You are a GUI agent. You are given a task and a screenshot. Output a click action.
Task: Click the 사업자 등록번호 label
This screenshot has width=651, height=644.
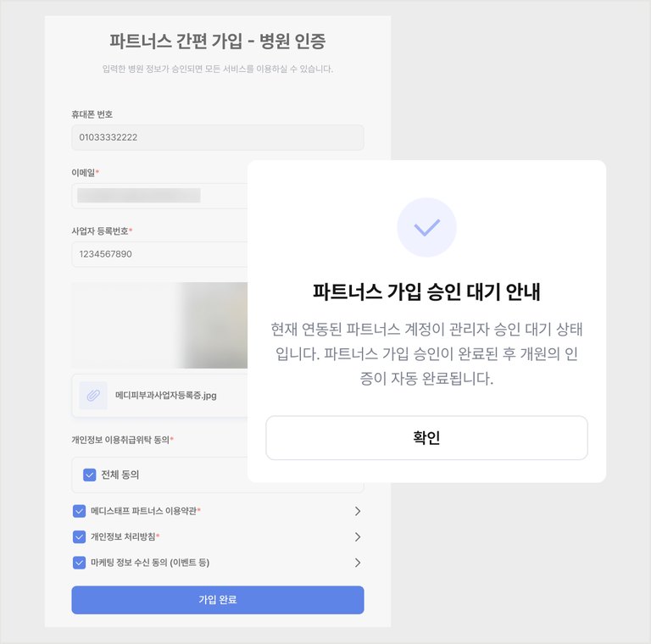pos(102,230)
